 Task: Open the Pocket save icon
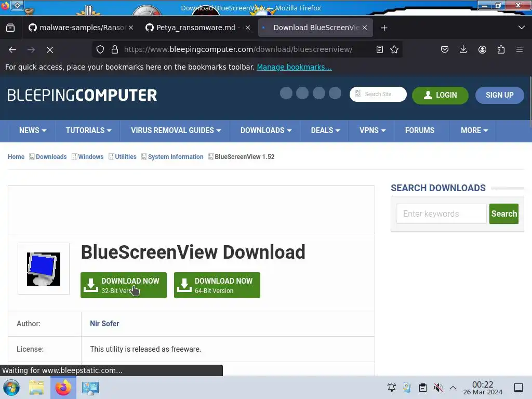(x=445, y=49)
